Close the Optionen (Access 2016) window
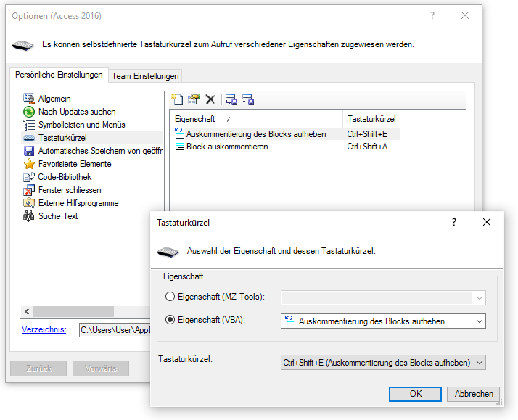 pyautogui.click(x=465, y=15)
